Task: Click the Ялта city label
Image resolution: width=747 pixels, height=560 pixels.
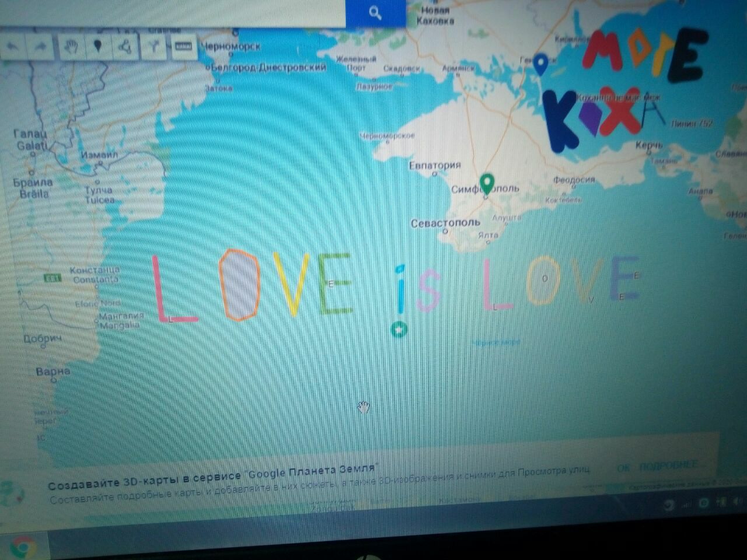Action: coord(488,235)
